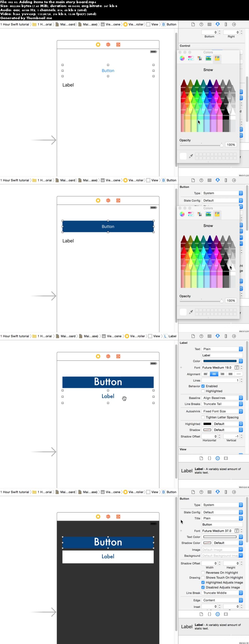The image size is (249, 644).
Task: Enable Shows Touch On Highlight checkbox
Action: 203,578
